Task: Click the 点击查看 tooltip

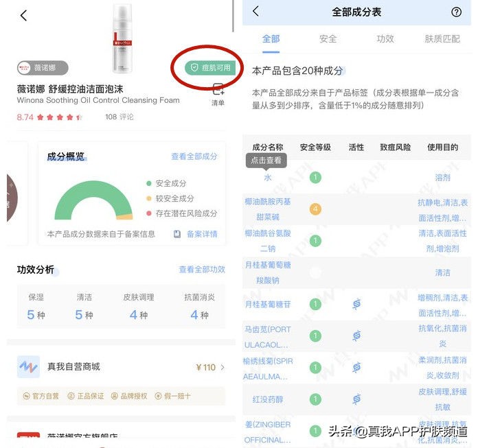Action: point(266,160)
